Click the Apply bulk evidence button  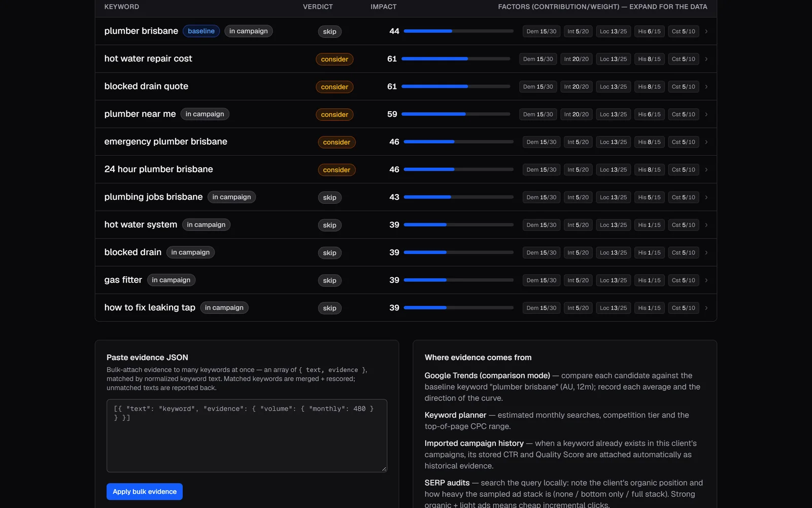[145, 491]
